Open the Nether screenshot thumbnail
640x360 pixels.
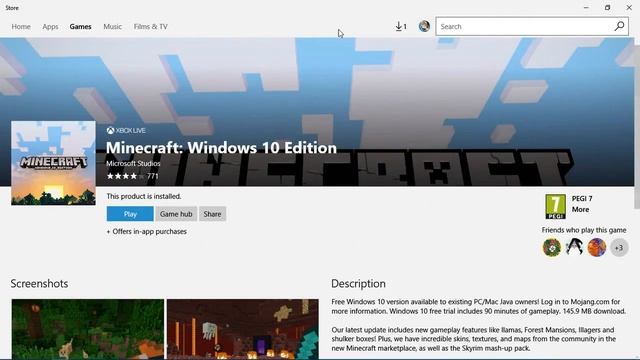click(242, 329)
